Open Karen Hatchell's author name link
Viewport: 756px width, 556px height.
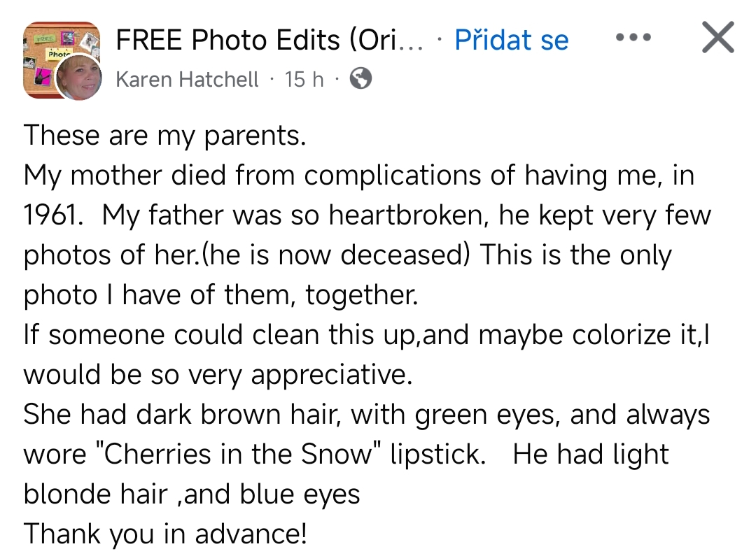point(187,79)
